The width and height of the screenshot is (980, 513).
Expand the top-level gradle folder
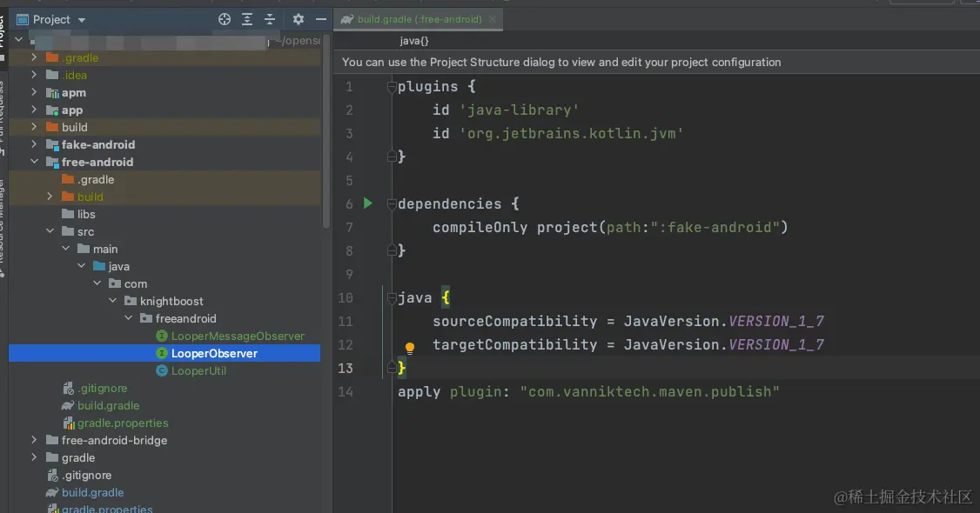coord(34,457)
